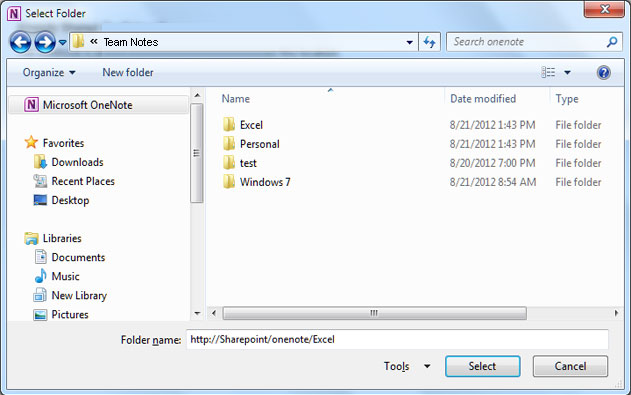Click date 8/21/2012 8:54 AM
Viewport: 631px width, 395px height.
493,182
